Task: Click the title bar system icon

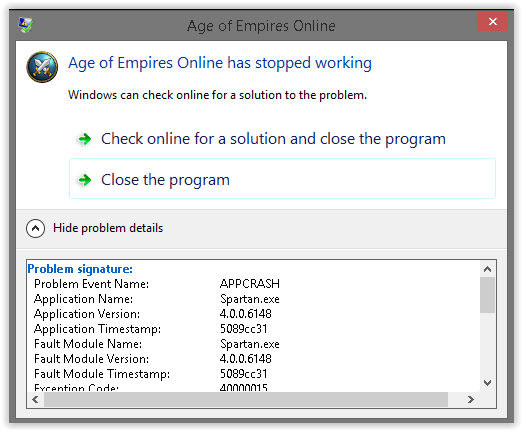Action: [x=26, y=25]
